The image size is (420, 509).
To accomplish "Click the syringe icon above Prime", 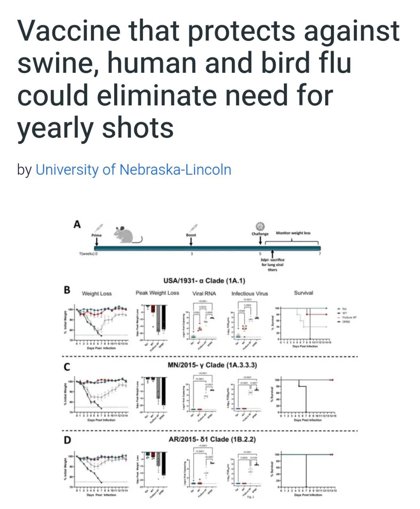I will point(98,227).
